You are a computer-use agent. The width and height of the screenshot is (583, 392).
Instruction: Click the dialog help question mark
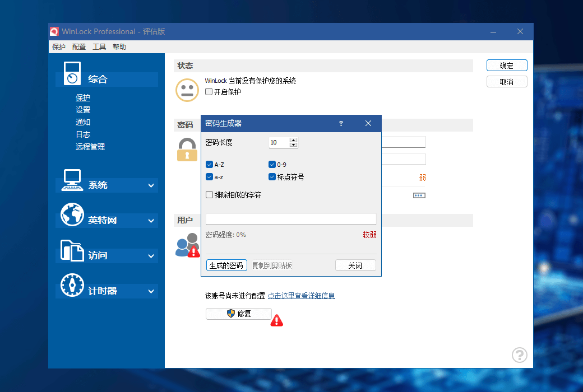pos(341,123)
